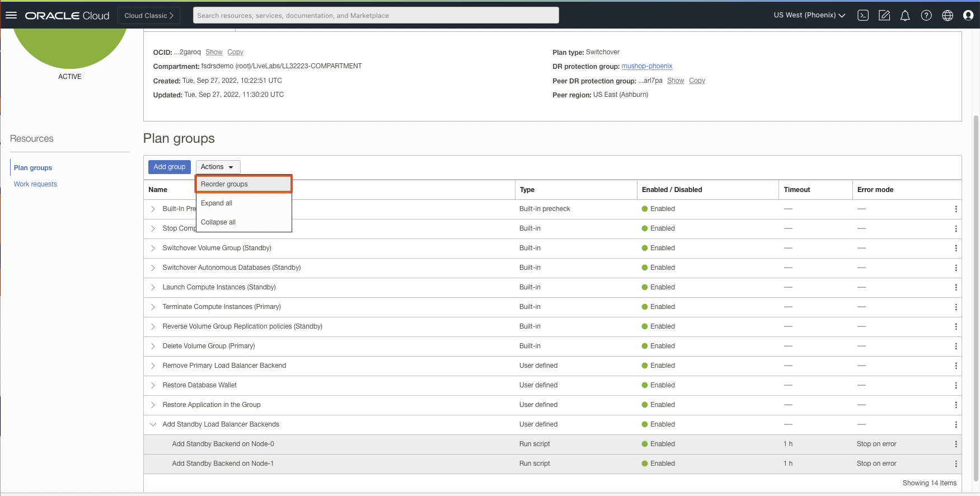Launch Cloud Shell developer tools icon

863,16
